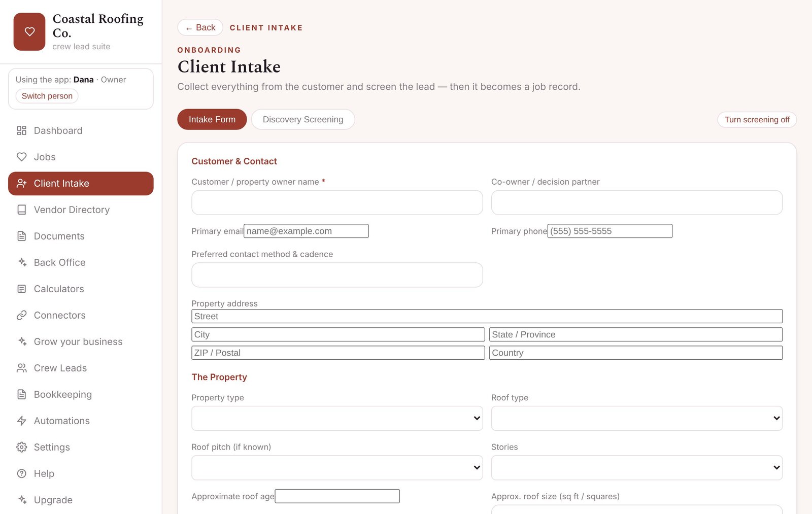Viewport: 812px width, 514px height.
Task: Click the Client Intake person-plus icon
Action: coord(21,183)
